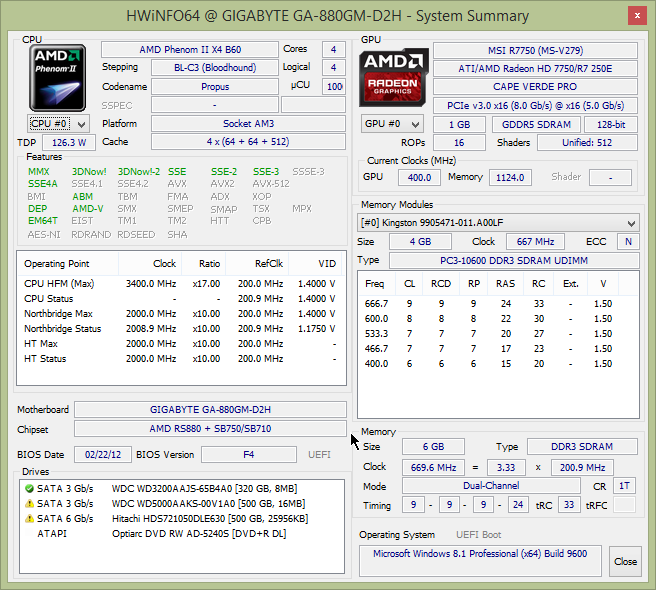Image resolution: width=656 pixels, height=590 pixels.
Task: Click the AMD Phenom II processor logo
Action: [x=58, y=78]
